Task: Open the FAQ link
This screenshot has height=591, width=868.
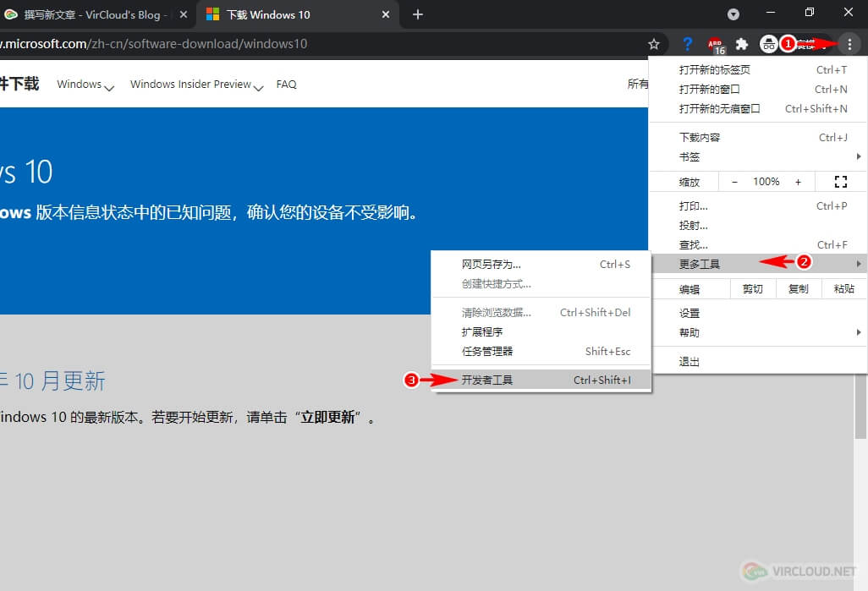Action: click(286, 84)
